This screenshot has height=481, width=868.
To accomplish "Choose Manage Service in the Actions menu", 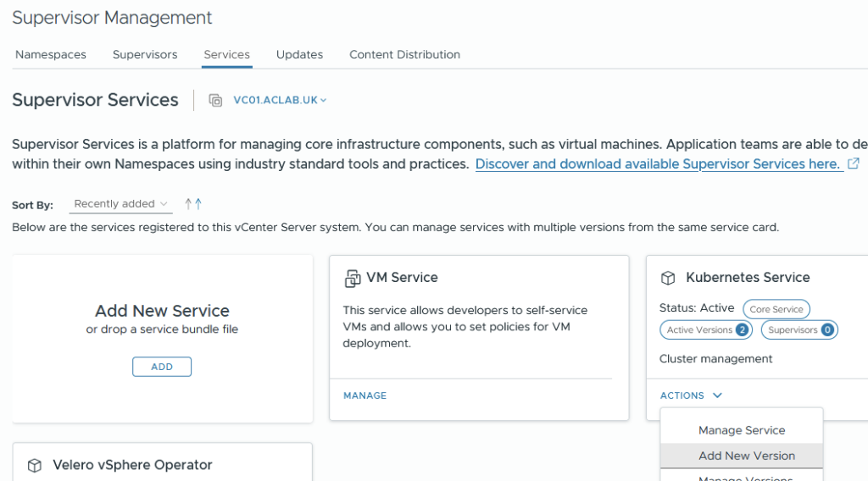I will pos(742,430).
